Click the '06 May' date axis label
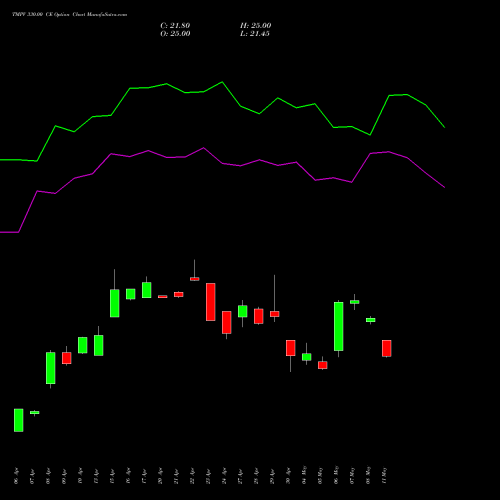This screenshot has width=500, height=500. click(x=336, y=475)
